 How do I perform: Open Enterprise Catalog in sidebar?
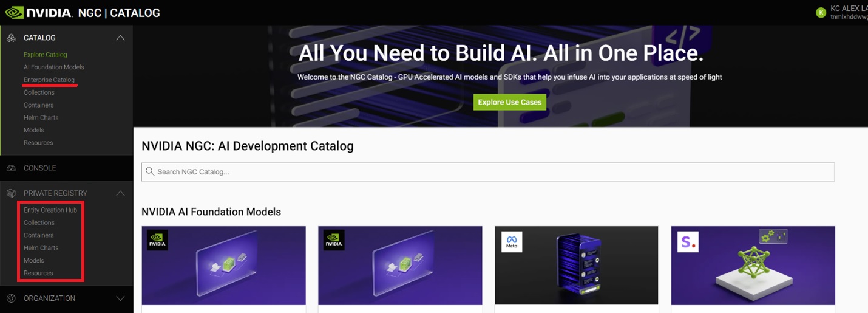click(x=49, y=80)
